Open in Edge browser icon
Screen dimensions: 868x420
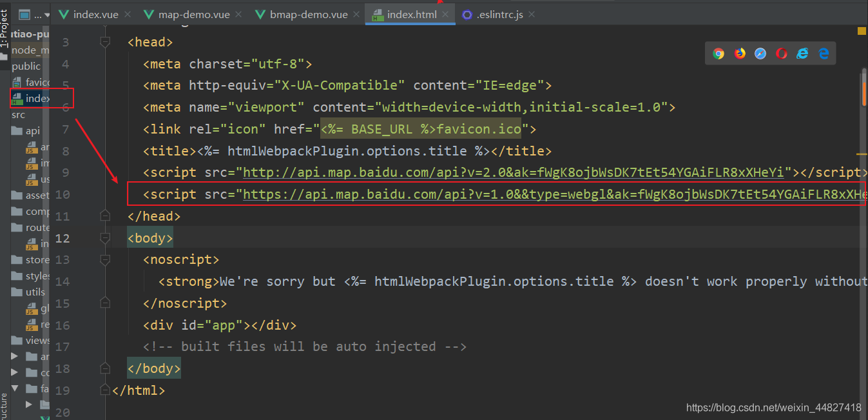[x=824, y=54]
